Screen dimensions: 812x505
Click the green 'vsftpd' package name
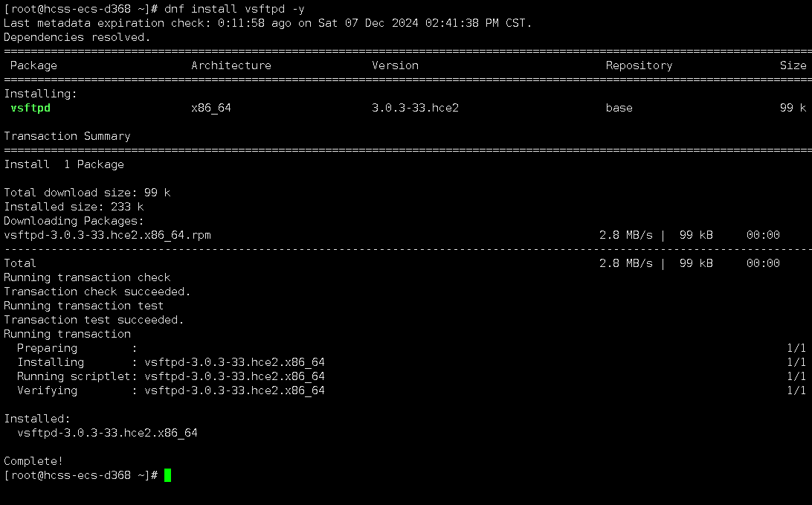click(30, 108)
